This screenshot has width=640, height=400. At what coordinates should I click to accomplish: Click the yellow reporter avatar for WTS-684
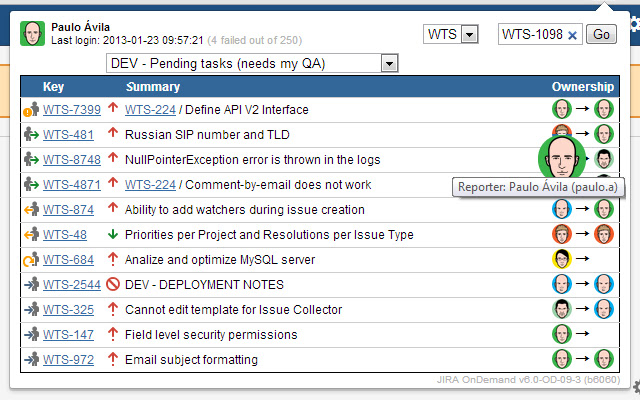point(562,259)
